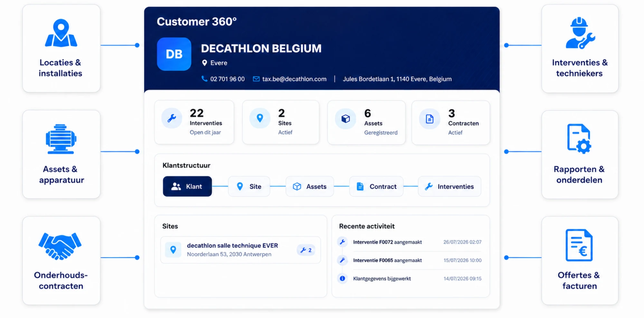Click the Locaties & installaties map pin icon
644x318 pixels.
[61, 33]
